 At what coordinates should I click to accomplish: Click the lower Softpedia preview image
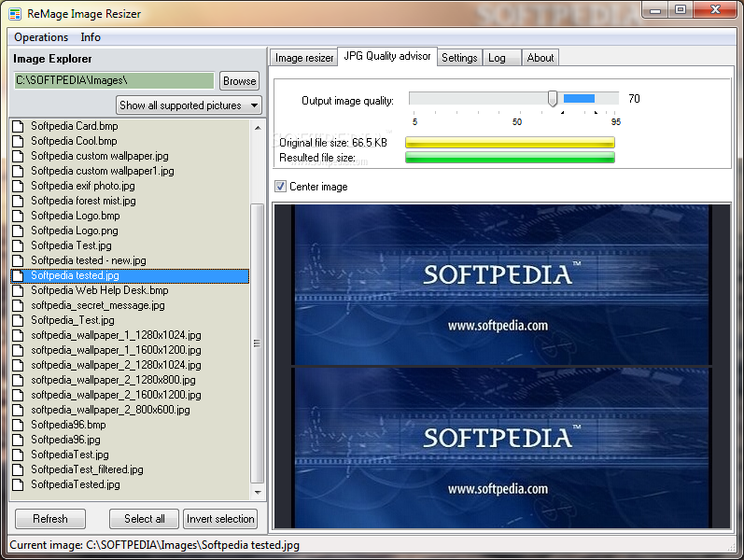pyautogui.click(x=501, y=448)
